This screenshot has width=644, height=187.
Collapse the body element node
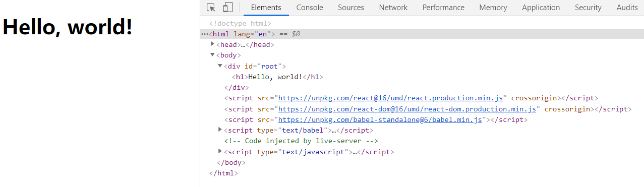pyautogui.click(x=212, y=55)
